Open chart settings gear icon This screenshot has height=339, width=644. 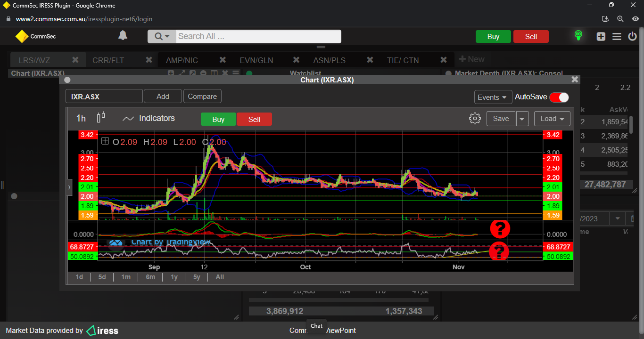click(x=475, y=118)
